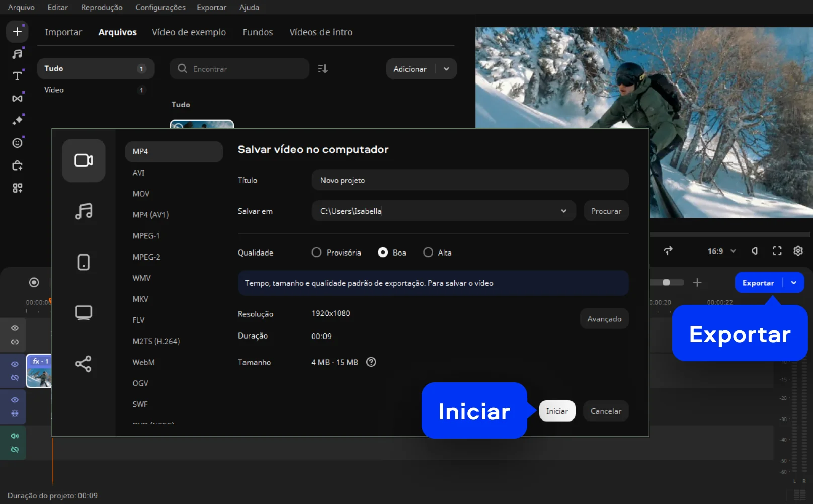Open the TV export option icon

[84, 313]
